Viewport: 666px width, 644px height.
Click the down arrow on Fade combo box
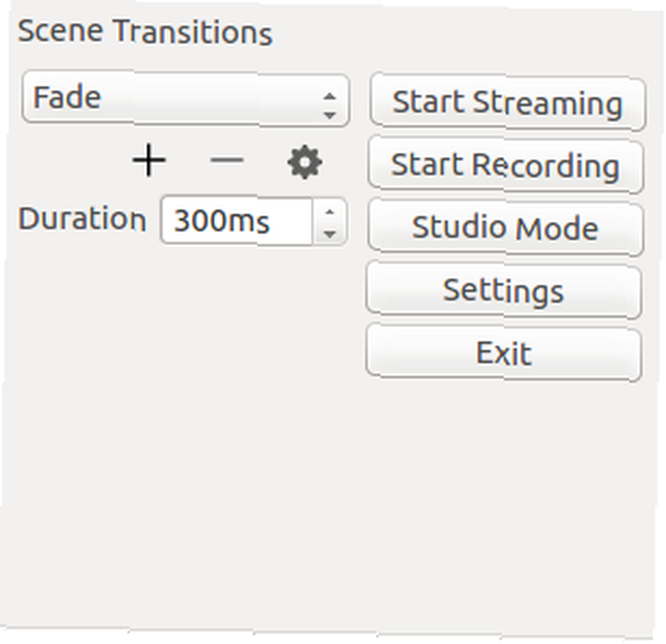330,115
